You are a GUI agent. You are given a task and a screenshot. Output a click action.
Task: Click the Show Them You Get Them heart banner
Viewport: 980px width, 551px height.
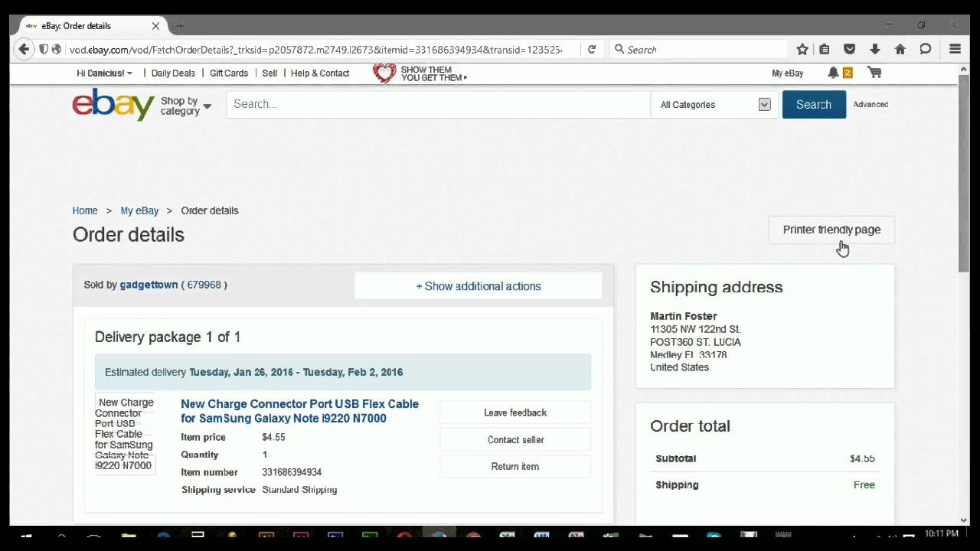[x=420, y=73]
